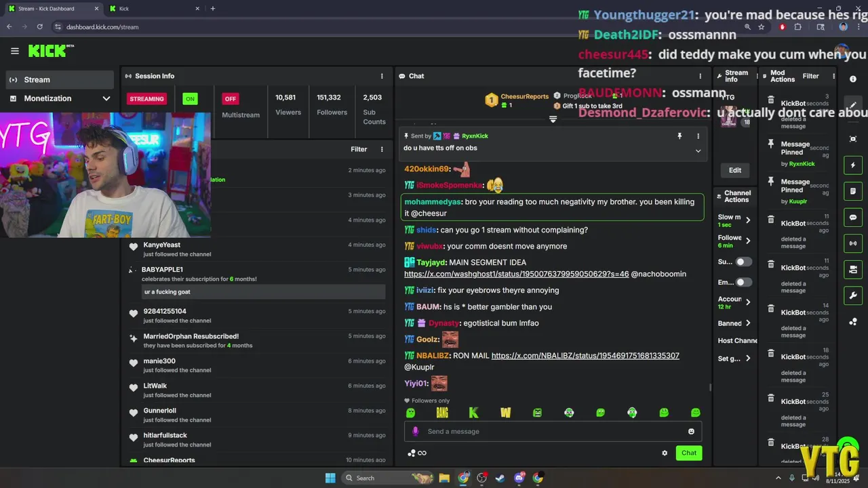Viewport: 868px width, 488px height.
Task: Open Banned users chevron
Action: pos(748,323)
